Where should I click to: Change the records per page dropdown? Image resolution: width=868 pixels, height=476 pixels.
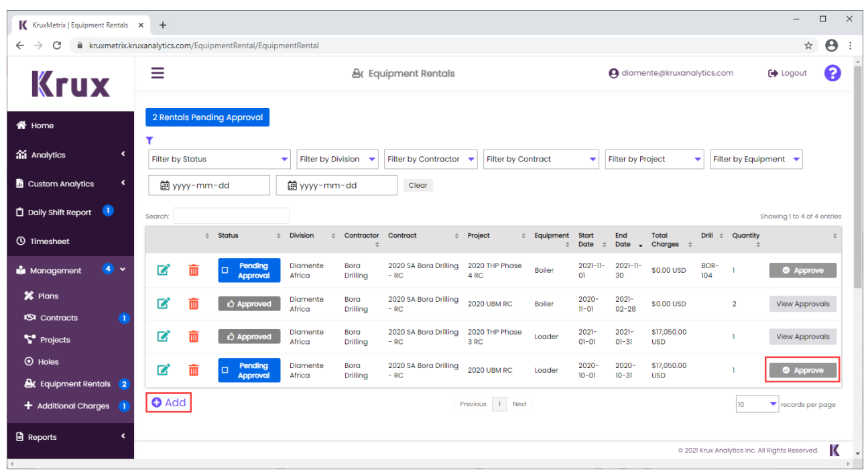(x=757, y=404)
